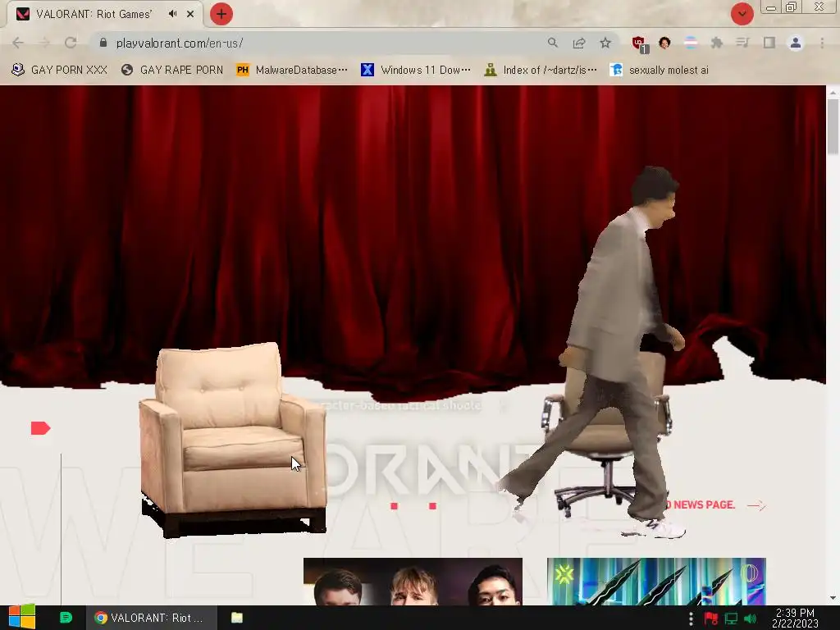Image resolution: width=840 pixels, height=630 pixels.
Task: View site info via padlock icon
Action: pos(103,43)
